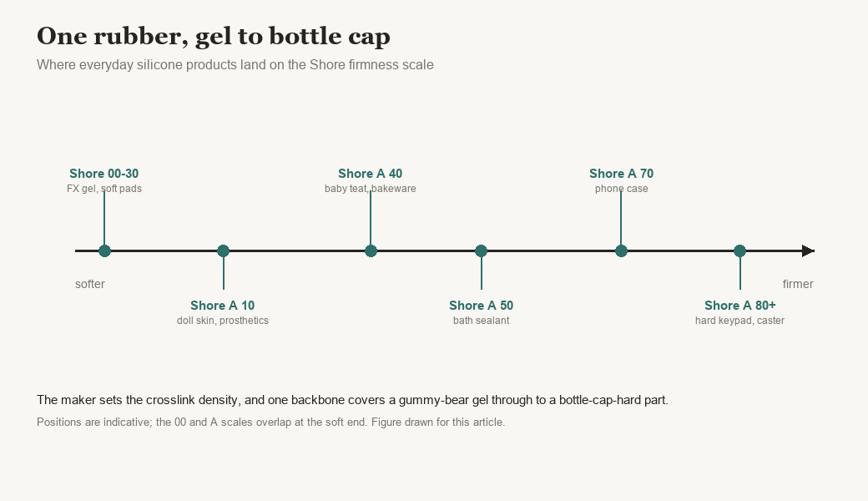
Task: Select the Shore A 40 dot on axis
Action: point(371,250)
